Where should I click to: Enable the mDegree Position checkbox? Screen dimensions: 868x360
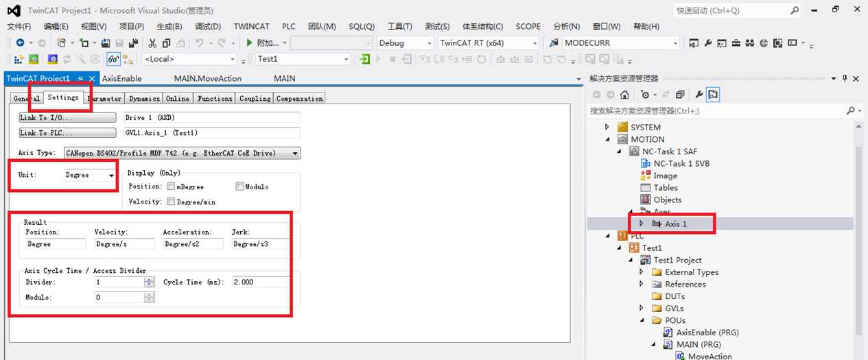(170, 187)
